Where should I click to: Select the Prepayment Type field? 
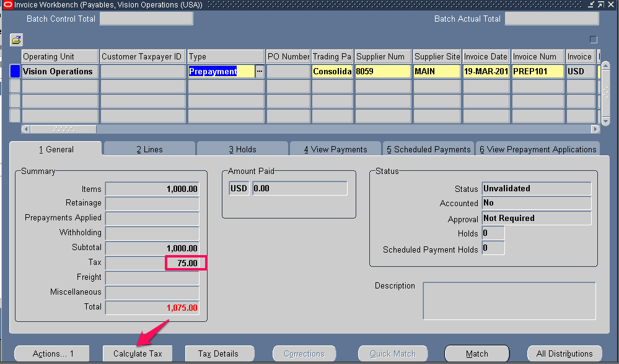pyautogui.click(x=221, y=71)
